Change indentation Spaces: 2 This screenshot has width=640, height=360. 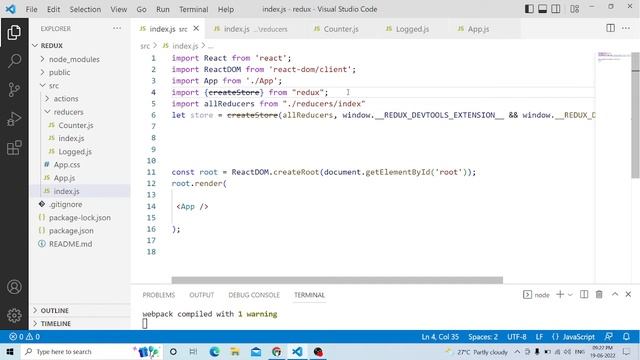[x=483, y=337]
